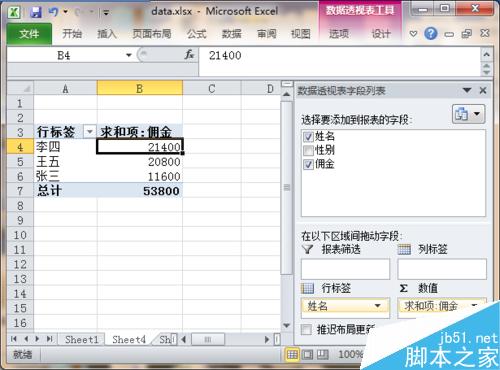Click the fx Insert Function icon
The height and width of the screenshot is (370, 500).
pyautogui.click(x=189, y=55)
